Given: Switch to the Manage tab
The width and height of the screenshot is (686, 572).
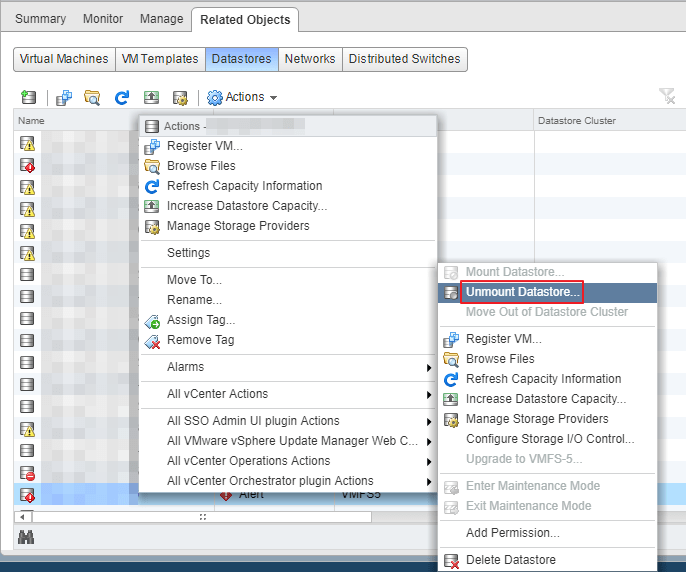Looking at the screenshot, I should click(x=161, y=19).
